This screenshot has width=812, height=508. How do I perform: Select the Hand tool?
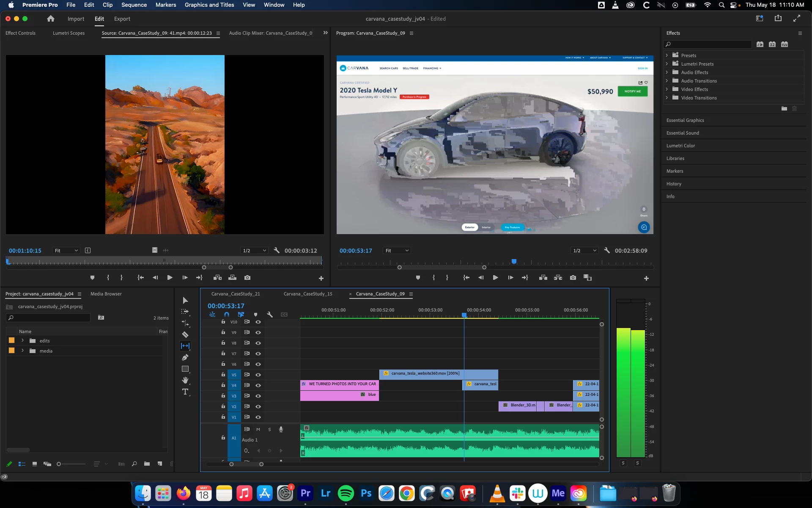pyautogui.click(x=185, y=380)
